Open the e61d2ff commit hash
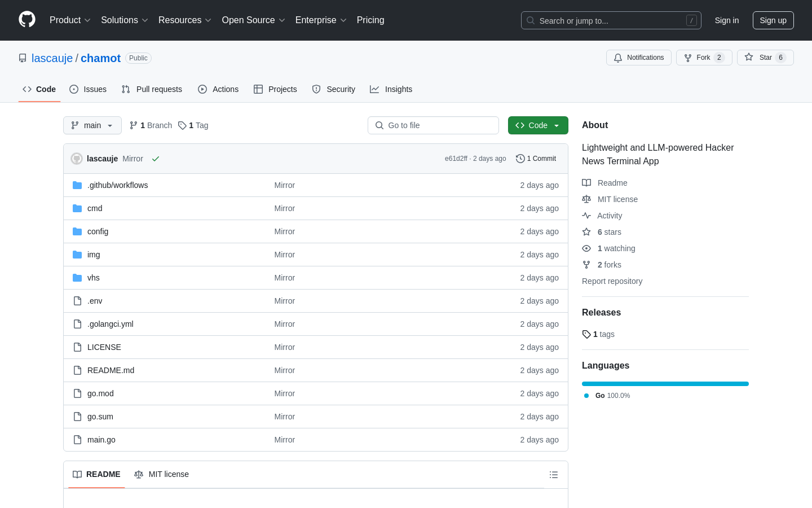The image size is (812, 508). click(x=456, y=159)
